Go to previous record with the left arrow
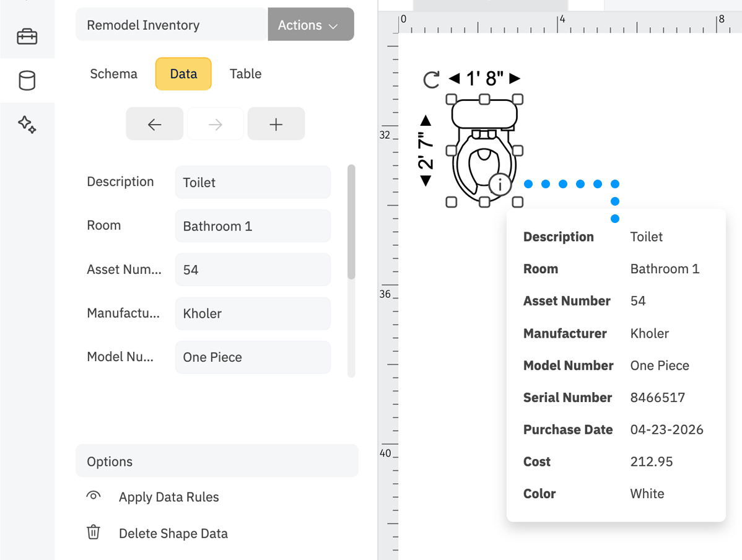Viewport: 742px width, 560px height. point(154,123)
